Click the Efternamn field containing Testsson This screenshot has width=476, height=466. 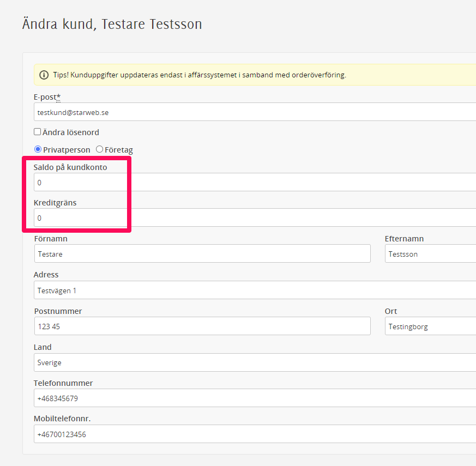tap(430, 253)
